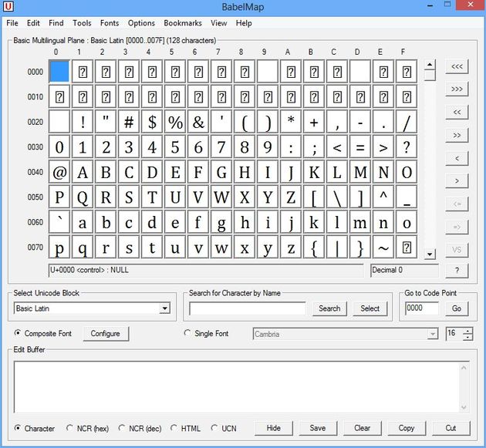
Task: Choose Character output mode radio button
Action: pyautogui.click(x=18, y=428)
